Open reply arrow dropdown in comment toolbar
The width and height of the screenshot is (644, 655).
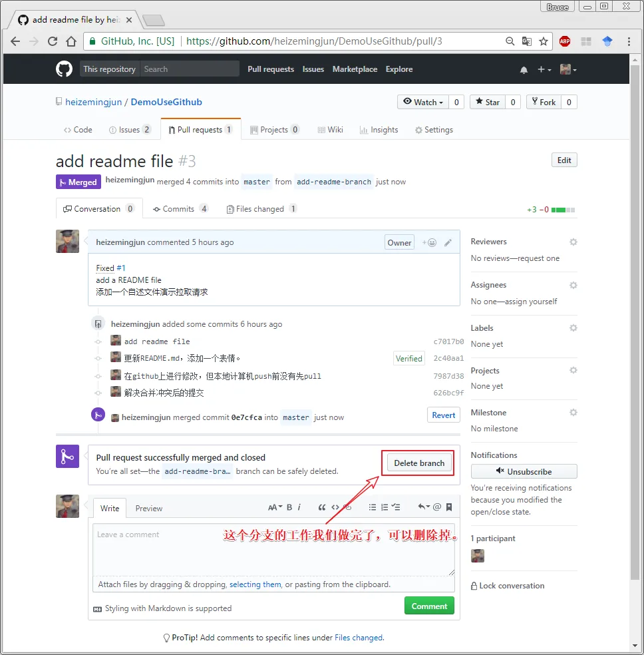(x=424, y=507)
